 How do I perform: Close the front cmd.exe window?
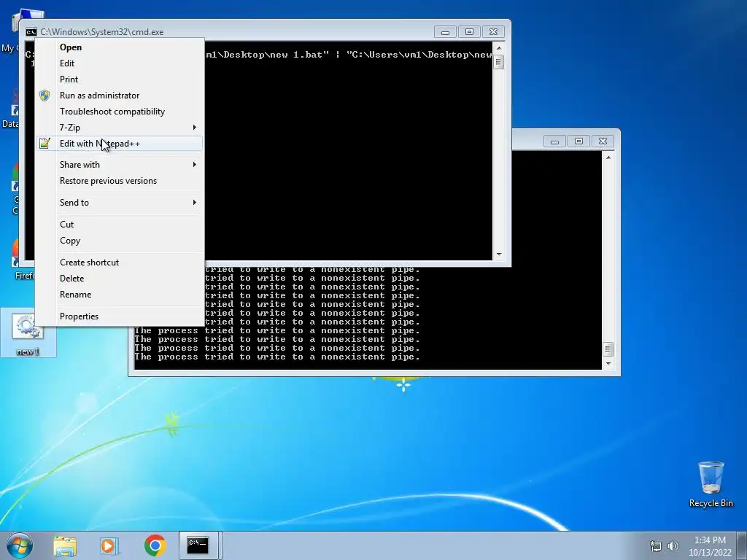(494, 32)
